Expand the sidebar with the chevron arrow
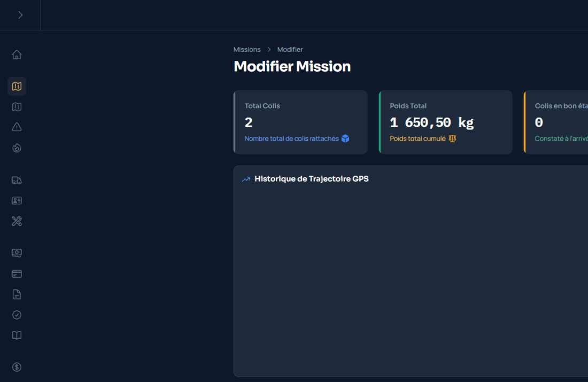The width and height of the screenshot is (588, 382). [x=20, y=15]
